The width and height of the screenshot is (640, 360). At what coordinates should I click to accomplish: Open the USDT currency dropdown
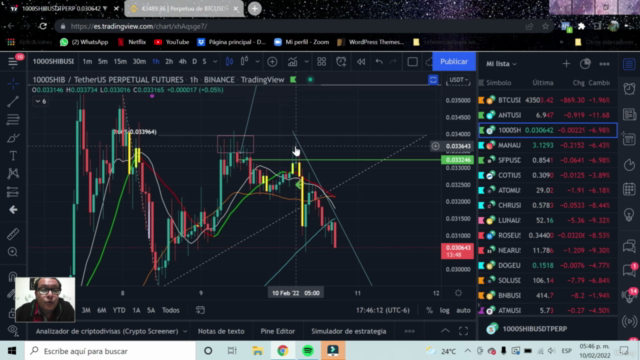pyautogui.click(x=458, y=80)
